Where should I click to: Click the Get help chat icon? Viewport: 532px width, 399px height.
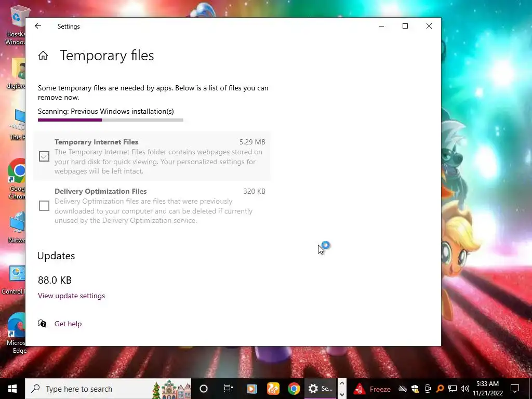(x=42, y=323)
